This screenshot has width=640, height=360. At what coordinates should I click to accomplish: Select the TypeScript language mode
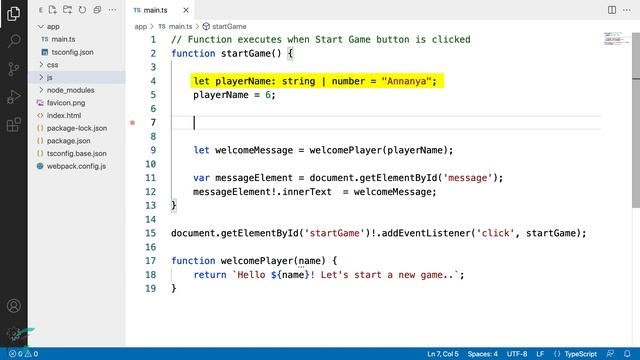pos(580,354)
